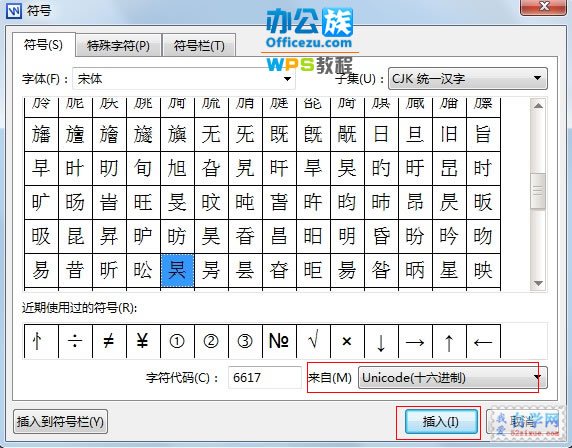Viewport: 572px width, 448px height.
Task: Open the font dropdown showing 宋体
Action: tap(184, 79)
